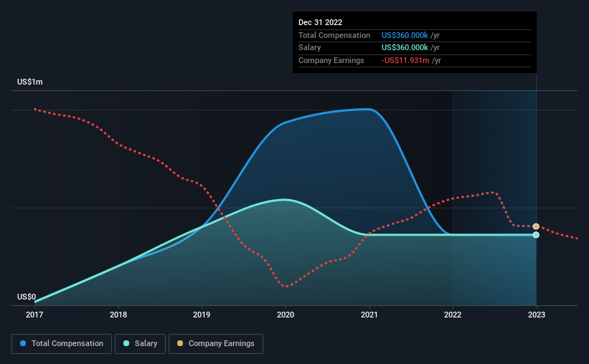The image size is (589, 364).
Task: Click the 2019 x-axis label
Action: click(x=202, y=315)
